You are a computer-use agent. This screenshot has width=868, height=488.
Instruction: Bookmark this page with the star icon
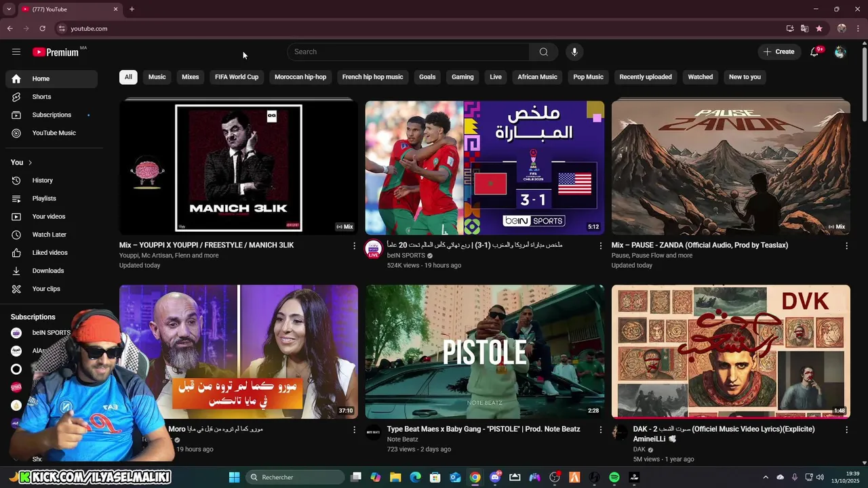click(x=819, y=28)
